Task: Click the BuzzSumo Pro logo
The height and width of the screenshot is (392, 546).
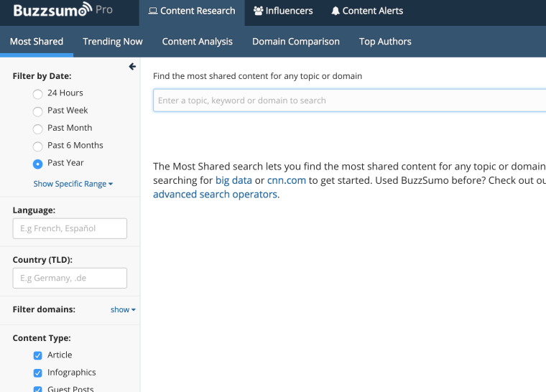Action: tap(63, 11)
